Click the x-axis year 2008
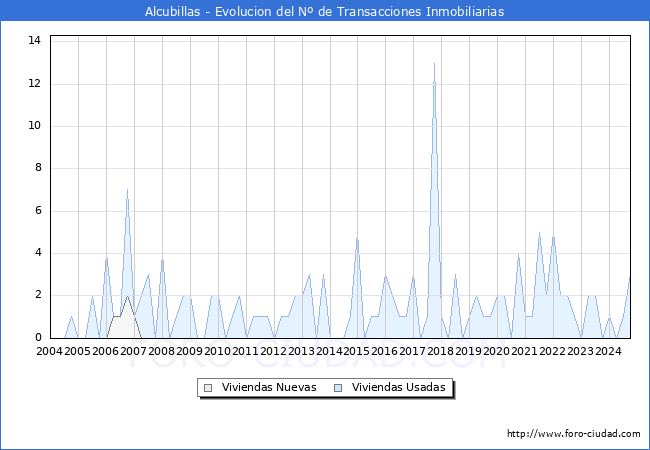650x450 pixels. coord(161,351)
